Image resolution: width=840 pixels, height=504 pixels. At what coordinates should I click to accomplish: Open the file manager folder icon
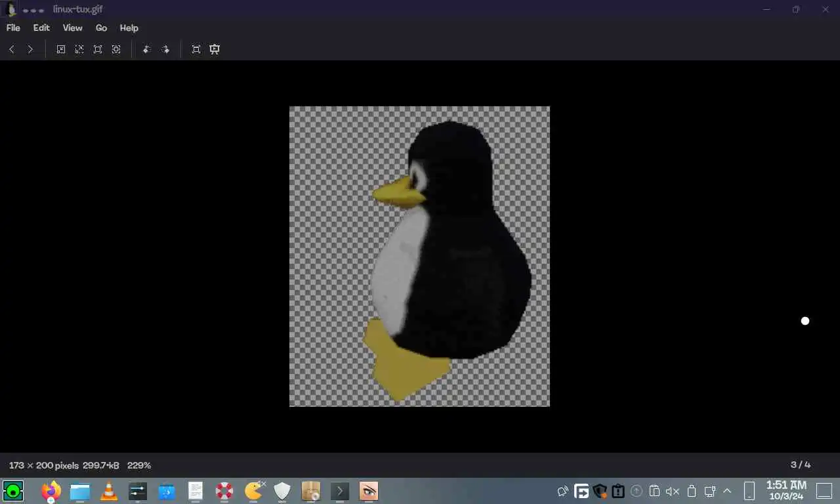pyautogui.click(x=80, y=491)
